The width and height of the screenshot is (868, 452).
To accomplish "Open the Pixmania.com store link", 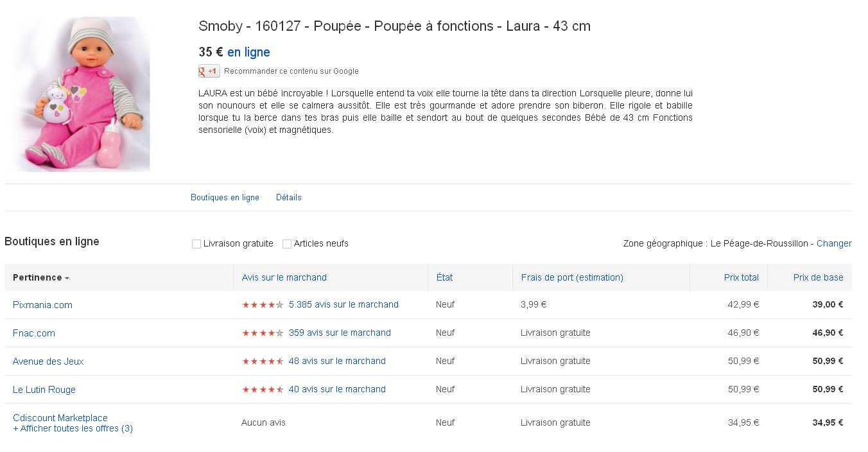I will [x=42, y=305].
